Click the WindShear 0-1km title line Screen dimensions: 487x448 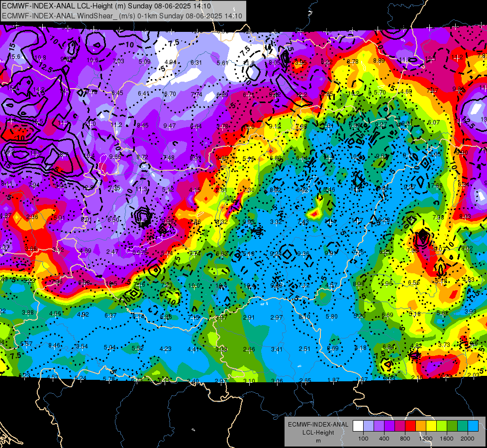(x=122, y=16)
